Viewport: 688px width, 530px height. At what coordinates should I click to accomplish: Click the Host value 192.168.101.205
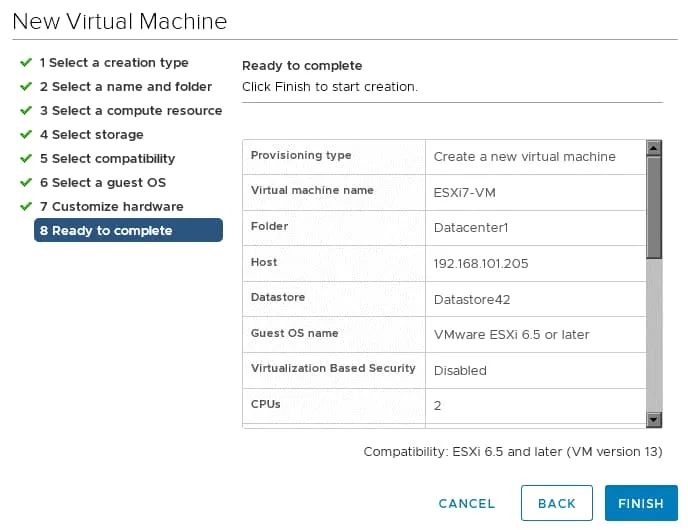tap(481, 264)
